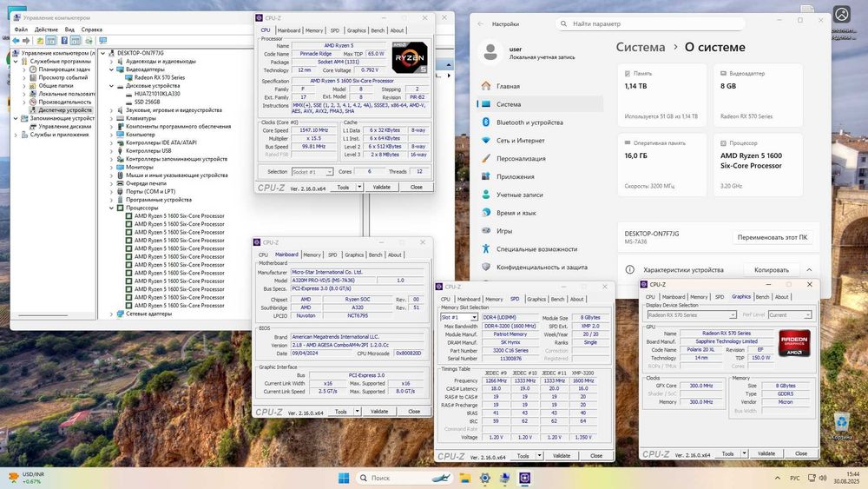Select Планировщик заданий in the left tree
The image size is (868, 489).
(x=63, y=69)
